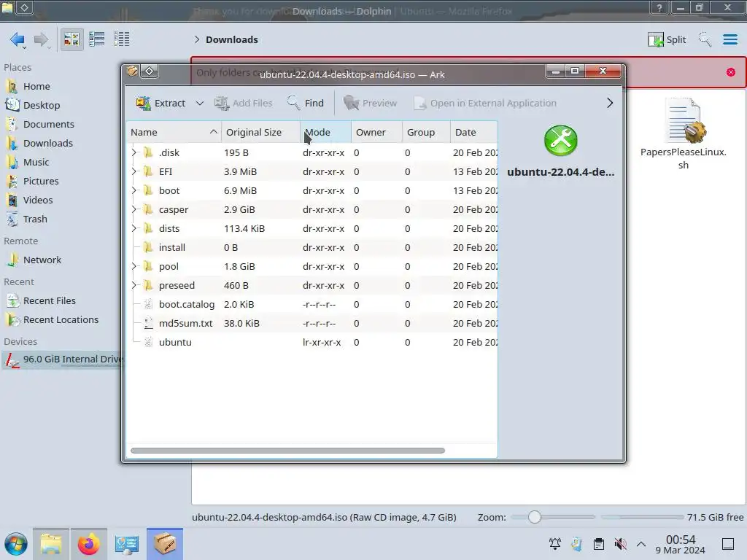
Task: Open clipboard tray icon
Action: [x=599, y=544]
